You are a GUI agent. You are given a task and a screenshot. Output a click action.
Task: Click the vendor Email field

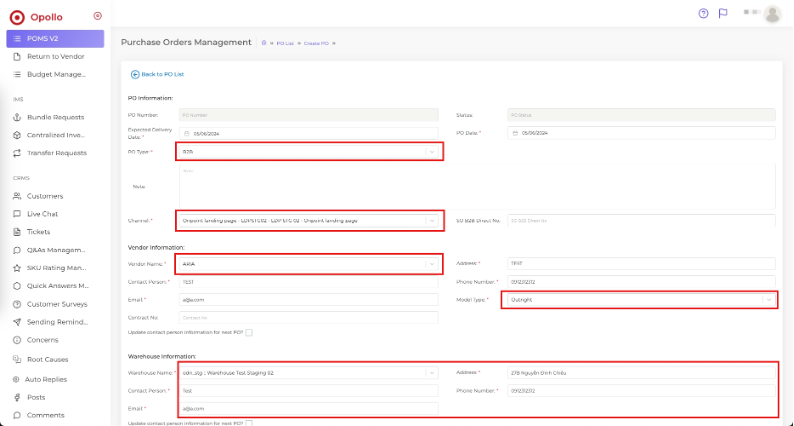pyautogui.click(x=309, y=300)
